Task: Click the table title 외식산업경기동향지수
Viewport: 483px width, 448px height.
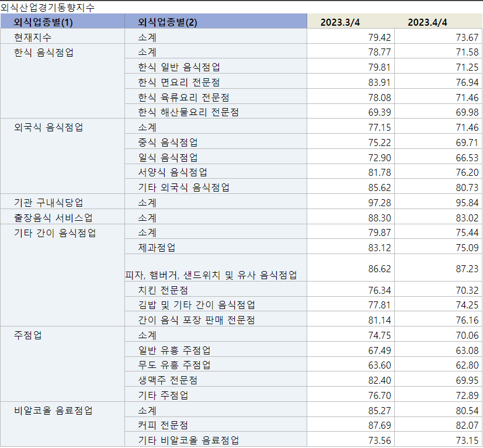Action: (47, 8)
